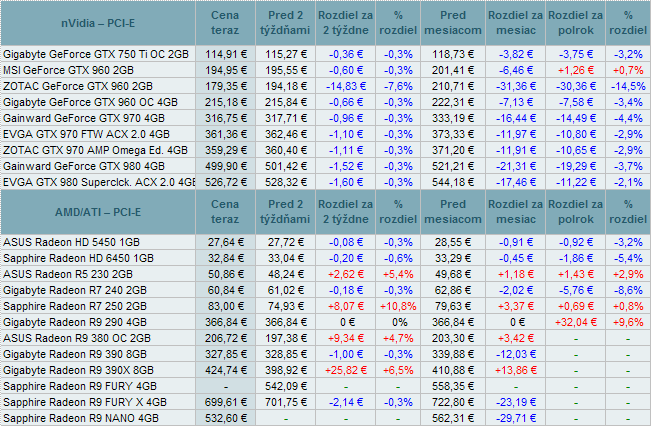Select the red +2,62 € two-week difference
651x426 pixels.
(x=346, y=274)
